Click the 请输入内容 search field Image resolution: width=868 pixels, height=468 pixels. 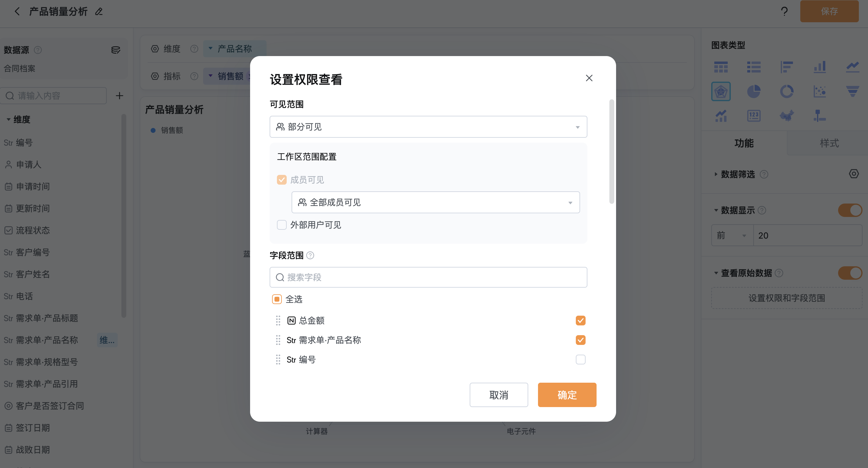pyautogui.click(x=54, y=96)
